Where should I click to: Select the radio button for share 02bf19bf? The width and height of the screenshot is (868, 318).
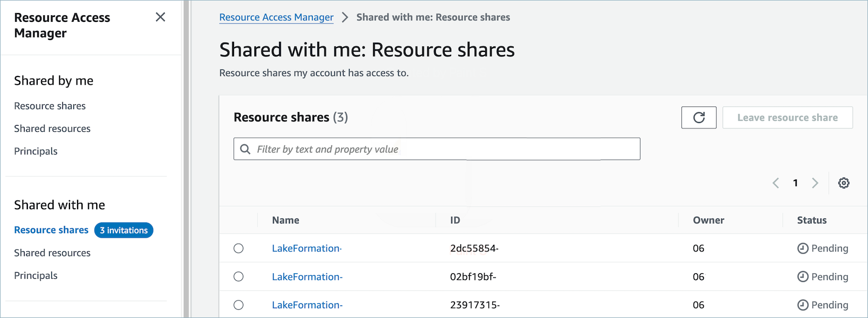pos(238,277)
